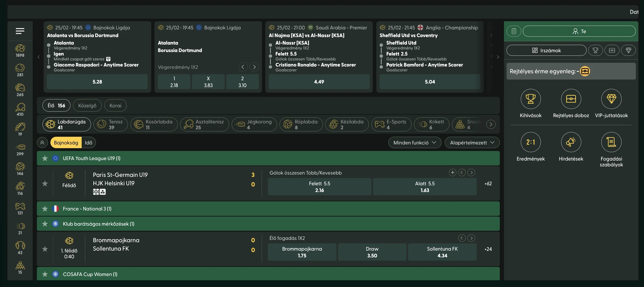Open VIP-juttatások diamond icon
The width and height of the screenshot is (644, 287).
click(611, 99)
